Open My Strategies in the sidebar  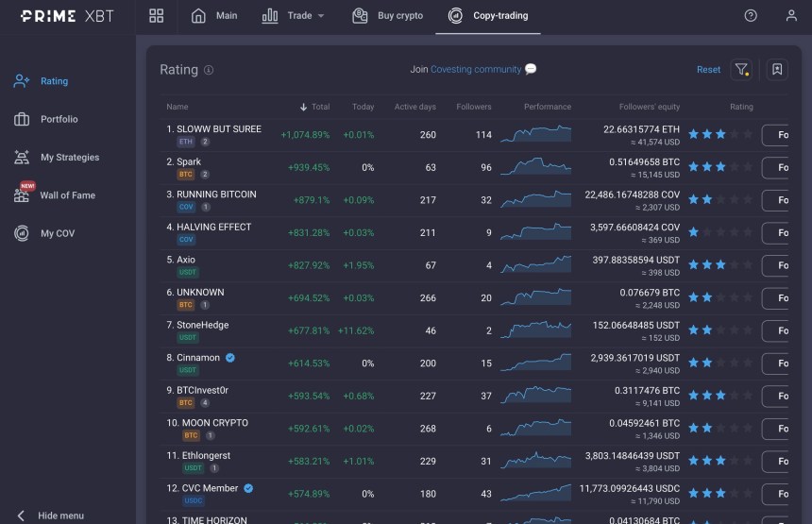[57, 157]
